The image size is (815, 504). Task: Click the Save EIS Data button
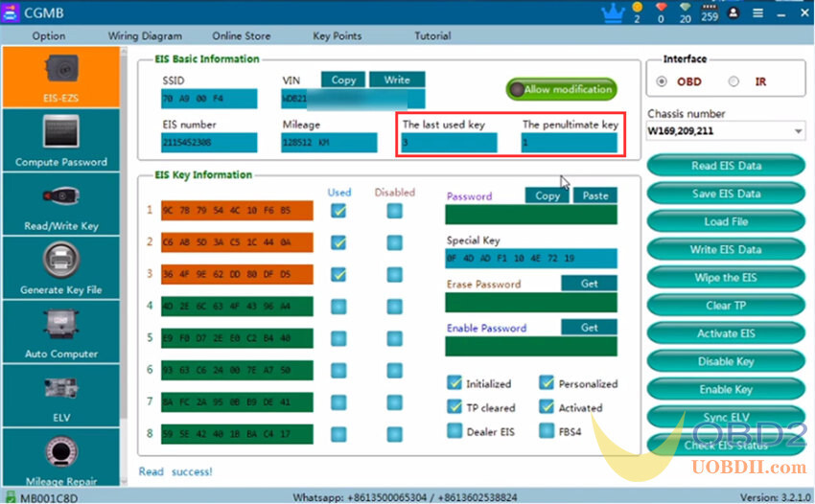(726, 194)
